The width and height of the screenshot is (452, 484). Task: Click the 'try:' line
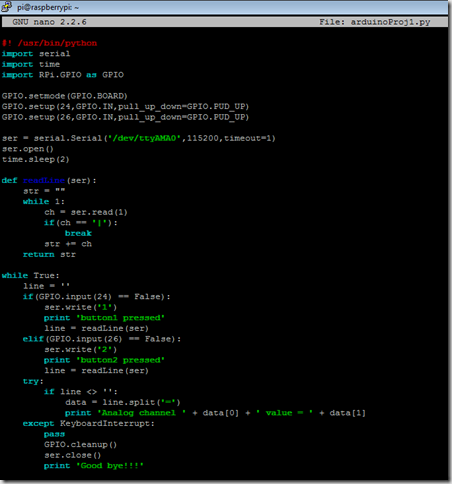point(33,381)
